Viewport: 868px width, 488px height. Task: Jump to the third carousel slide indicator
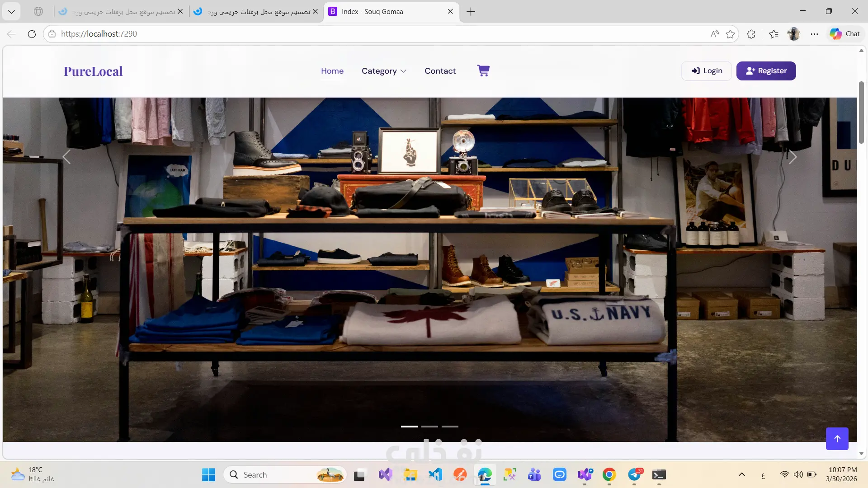pos(450,426)
